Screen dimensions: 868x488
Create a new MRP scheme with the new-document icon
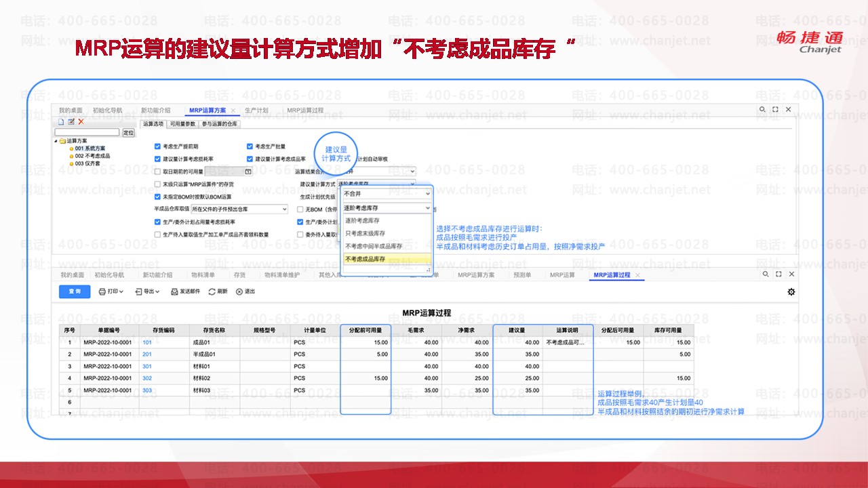click(60, 122)
